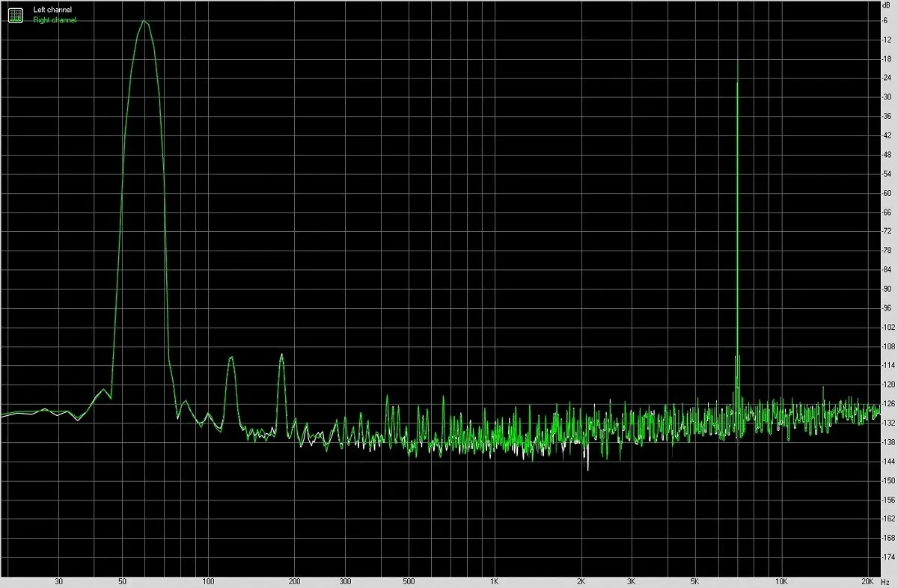This screenshot has height=588, width=898.
Task: Click the "-120" amplitude axis label
Action: (888, 385)
